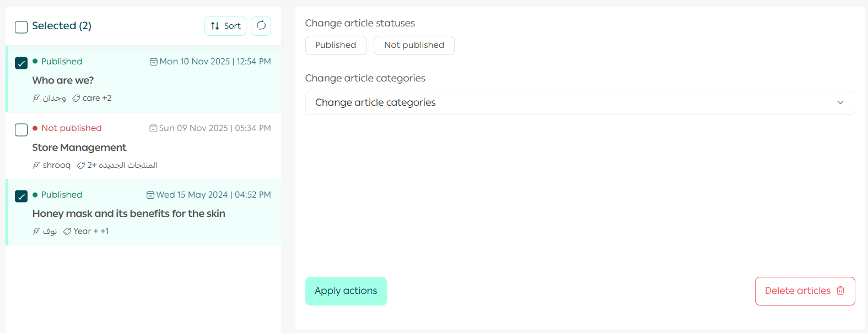868x333 pixels.
Task: Toggle the Selected (2) select-all checkbox
Action: pos(21,27)
